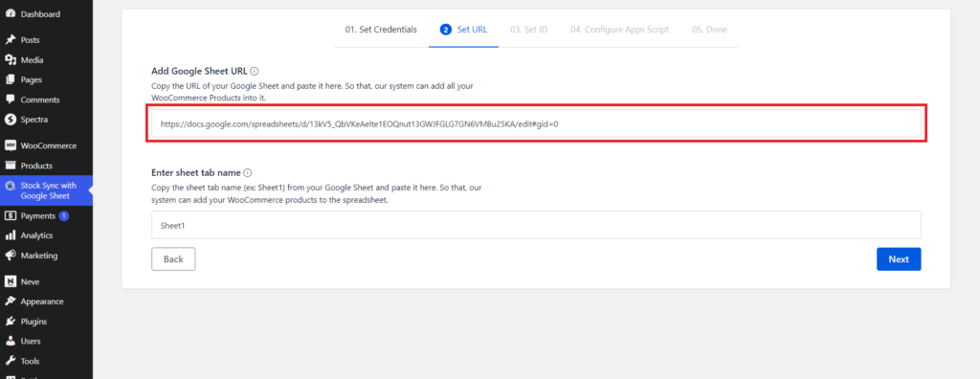Viewport: 980px width, 379px height.
Task: Click the Posts pin icon
Action: 10,40
